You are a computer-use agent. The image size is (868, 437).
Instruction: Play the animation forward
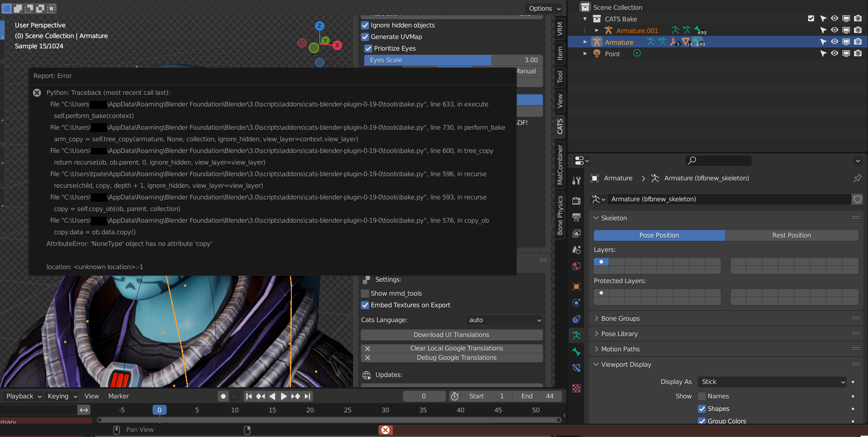[284, 396]
